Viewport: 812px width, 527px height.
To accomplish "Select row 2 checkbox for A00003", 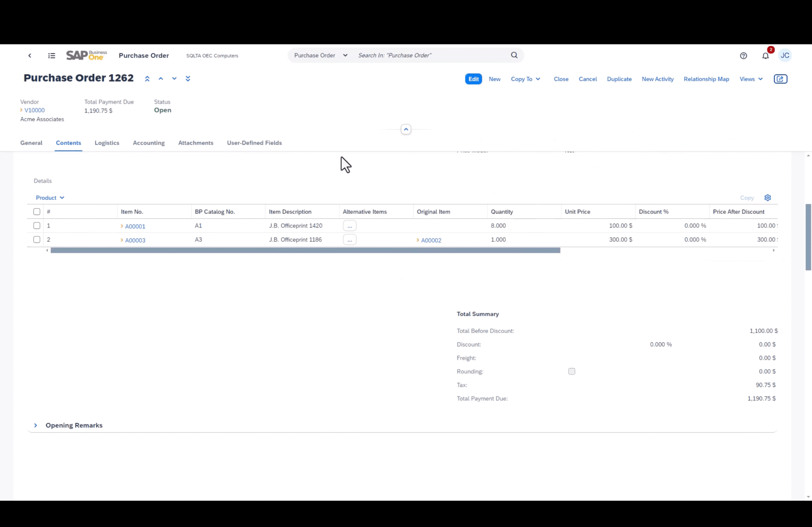I will point(37,240).
